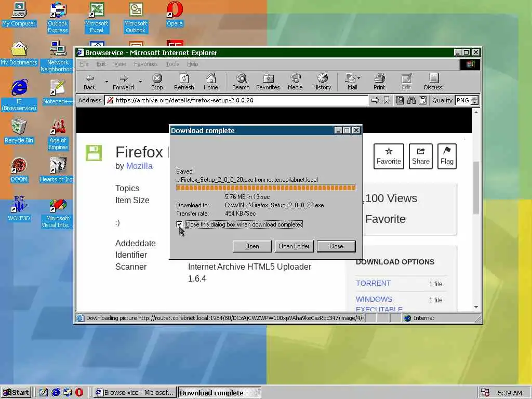Image resolution: width=532 pixels, height=399 pixels.
Task: Select the Age of Empires icon
Action: tap(58, 135)
